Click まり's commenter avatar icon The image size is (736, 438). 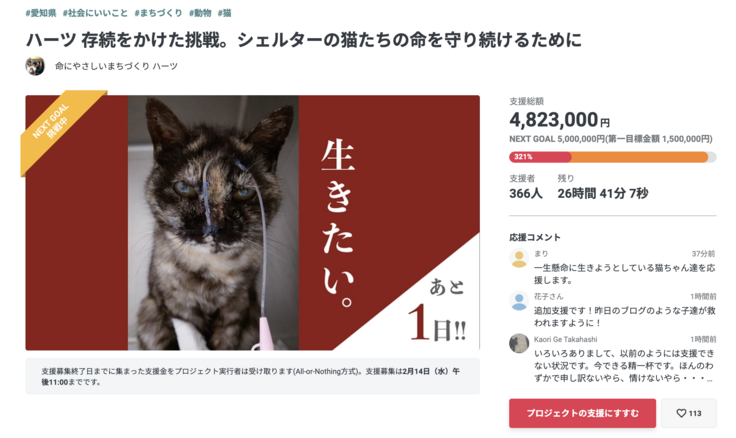519,259
